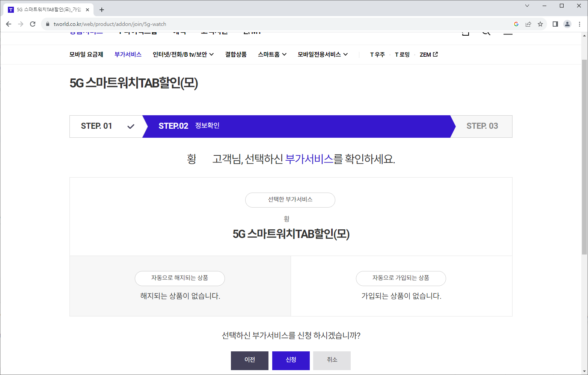
Task: Open the 모바일 요금제 menu
Action: pos(86,54)
